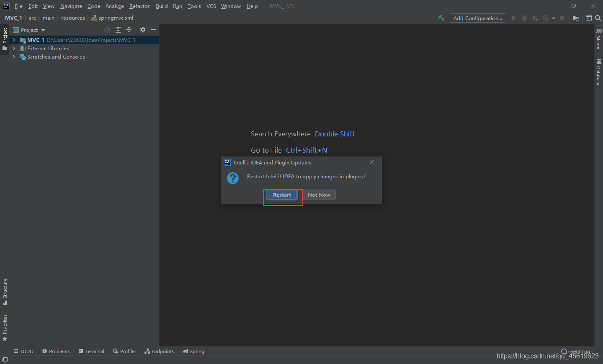Open the VCS menu
The height and width of the screenshot is (364, 603).
point(211,6)
